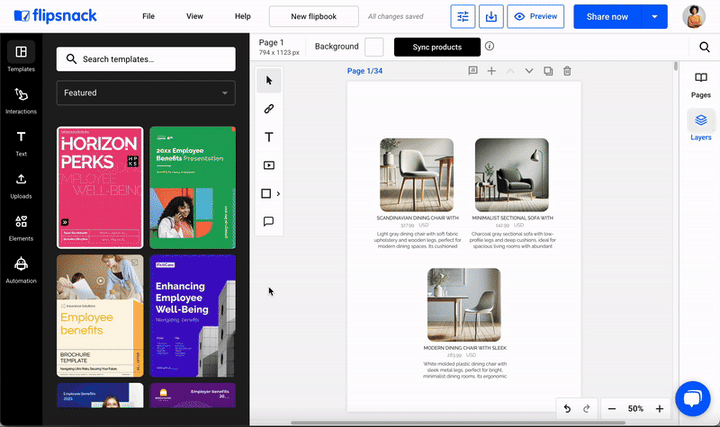Screen dimensions: 720x427
Task: Select the pointer selection tool
Action: click(269, 81)
